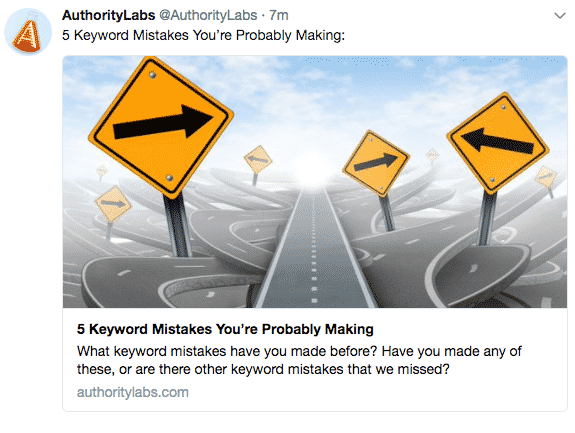Click the small faded sign above center road
This screenshot has height=433, width=575.
pos(258,159)
